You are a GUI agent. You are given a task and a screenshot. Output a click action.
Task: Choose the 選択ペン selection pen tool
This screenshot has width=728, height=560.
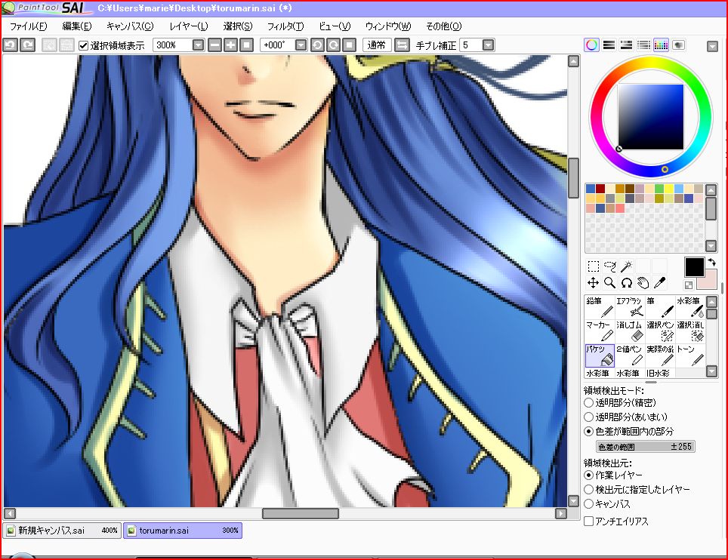[660, 331]
